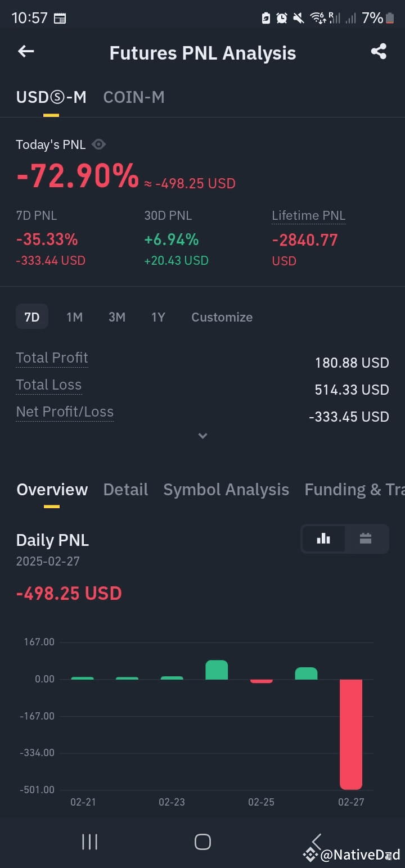Choose the 1Y time range
Screen dimensions: 405x868
158,317
